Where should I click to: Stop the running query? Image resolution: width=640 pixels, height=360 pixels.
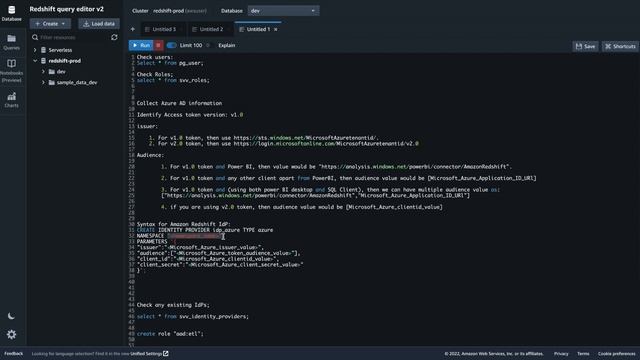click(x=158, y=45)
